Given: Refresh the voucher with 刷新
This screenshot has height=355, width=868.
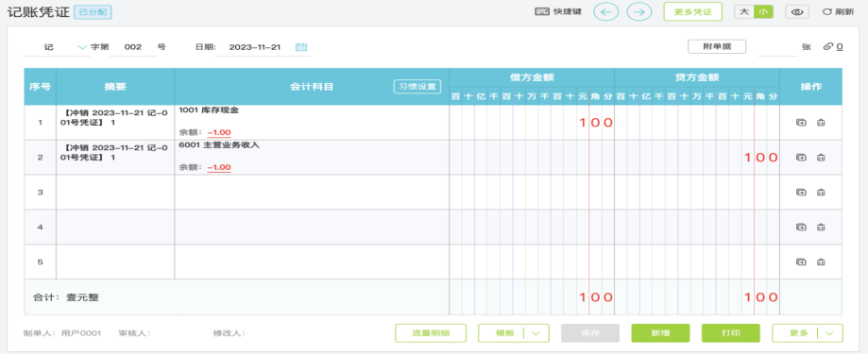Looking at the screenshot, I should (838, 11).
